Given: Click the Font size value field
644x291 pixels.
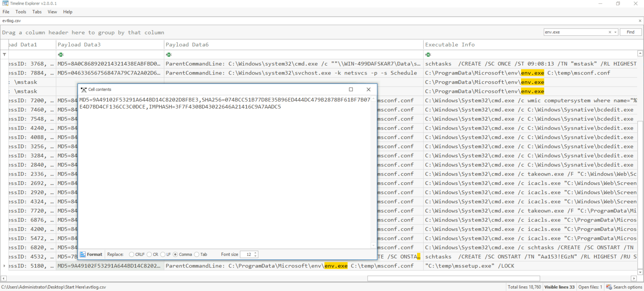Looking at the screenshot, I should click(247, 254).
